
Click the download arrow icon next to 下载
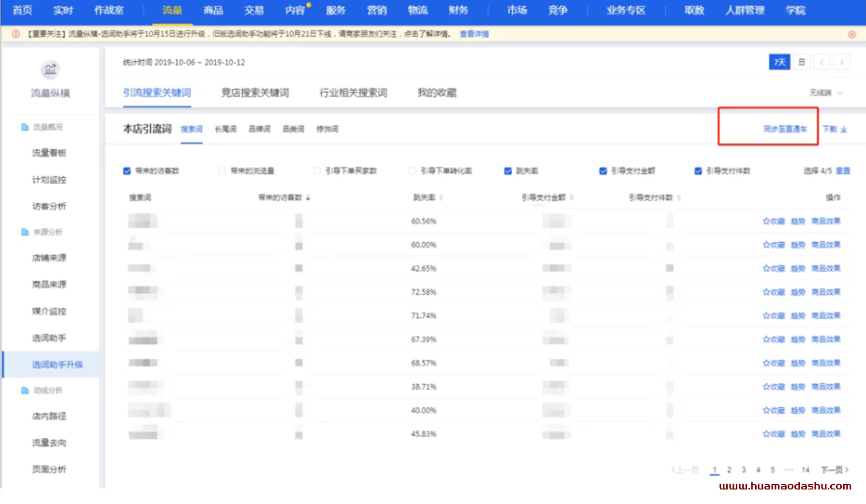844,130
